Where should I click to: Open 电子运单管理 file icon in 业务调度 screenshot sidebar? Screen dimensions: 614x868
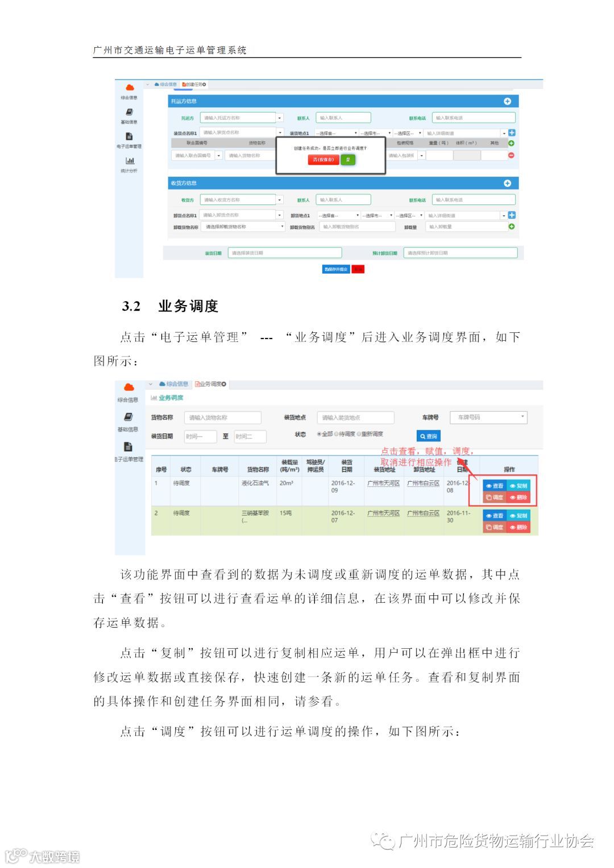(x=128, y=446)
